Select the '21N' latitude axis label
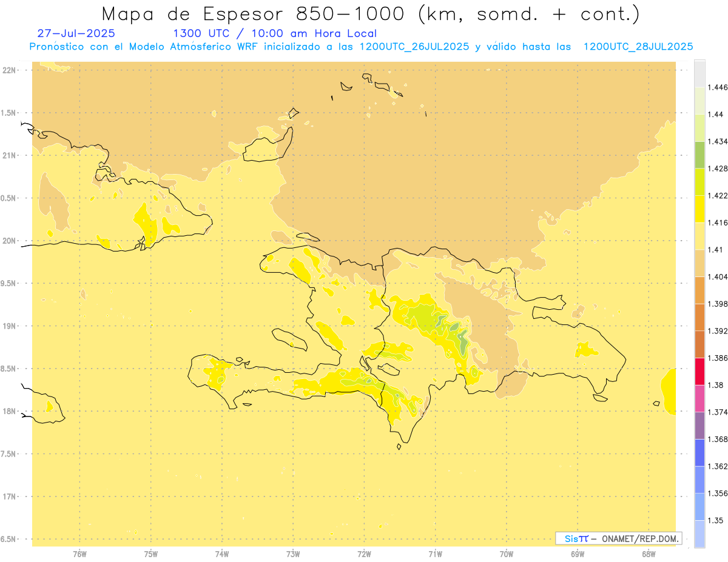Screen dimensions: 728x562 (x=10, y=155)
